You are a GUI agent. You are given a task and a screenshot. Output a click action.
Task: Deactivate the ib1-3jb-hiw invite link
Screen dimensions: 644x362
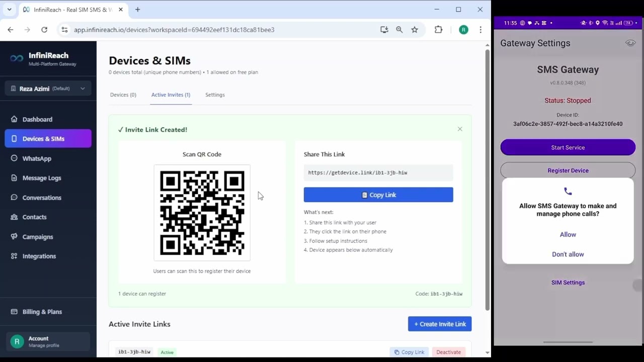click(448, 352)
